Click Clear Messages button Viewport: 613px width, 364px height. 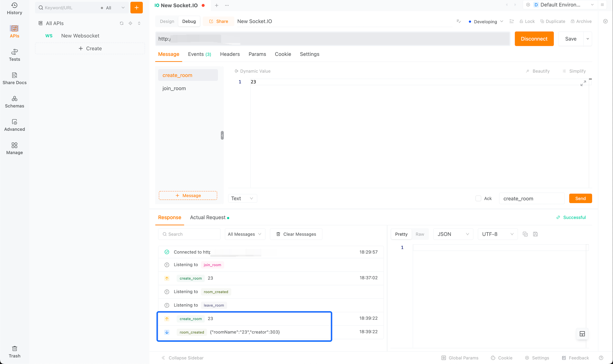pyautogui.click(x=296, y=234)
